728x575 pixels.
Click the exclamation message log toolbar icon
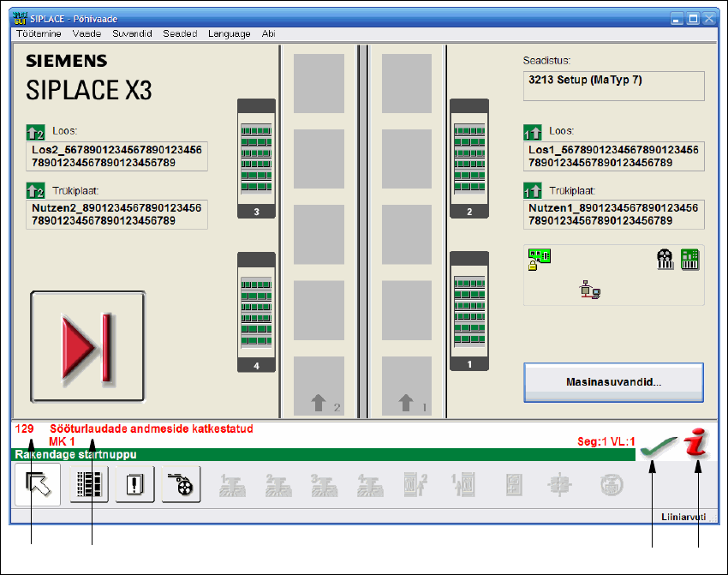(x=134, y=484)
